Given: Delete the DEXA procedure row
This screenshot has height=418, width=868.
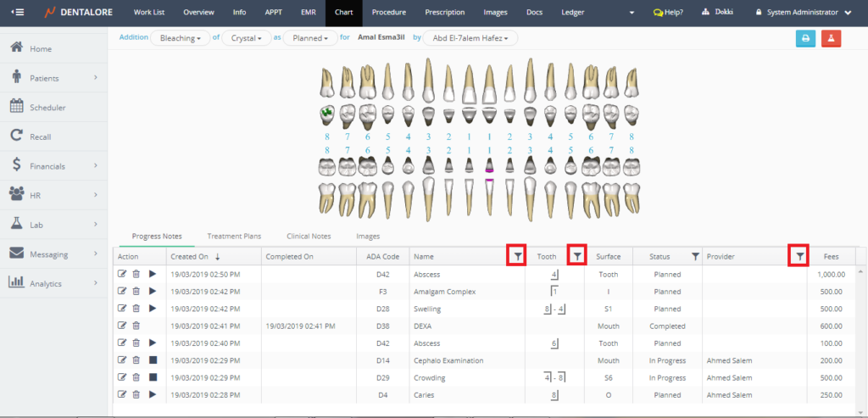Looking at the screenshot, I should click(x=136, y=326).
